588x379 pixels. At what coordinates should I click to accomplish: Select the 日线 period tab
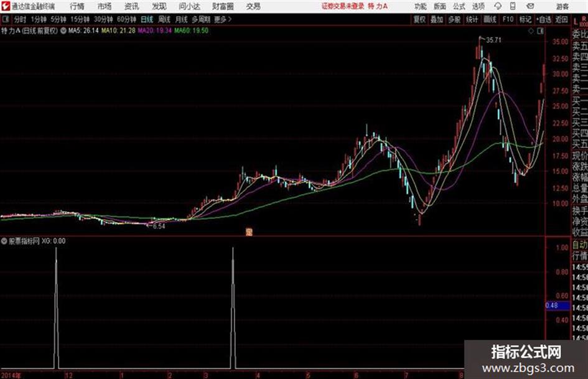[x=147, y=19]
